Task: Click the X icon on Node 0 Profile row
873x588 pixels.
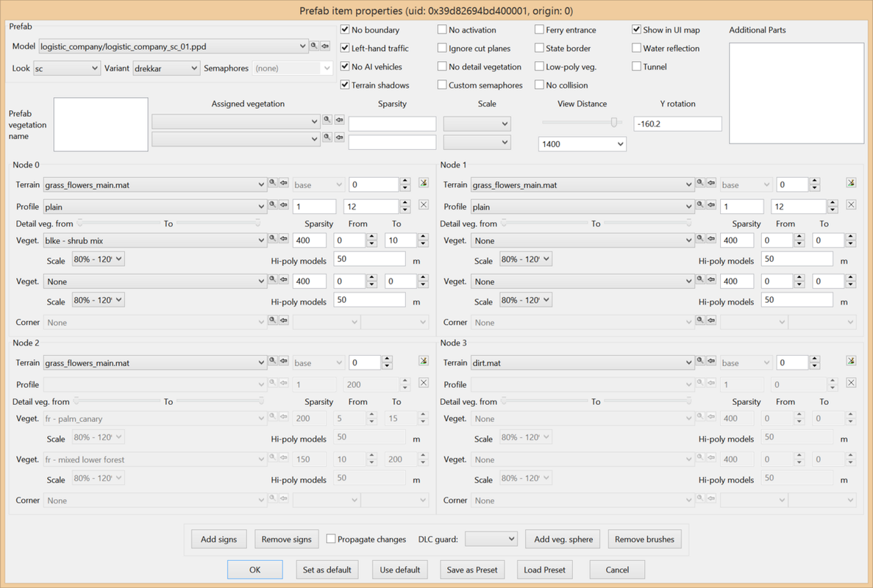Action: [x=424, y=205]
